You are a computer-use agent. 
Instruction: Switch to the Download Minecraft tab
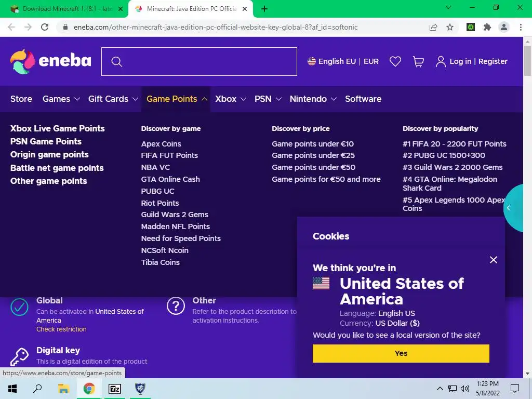pyautogui.click(x=64, y=9)
